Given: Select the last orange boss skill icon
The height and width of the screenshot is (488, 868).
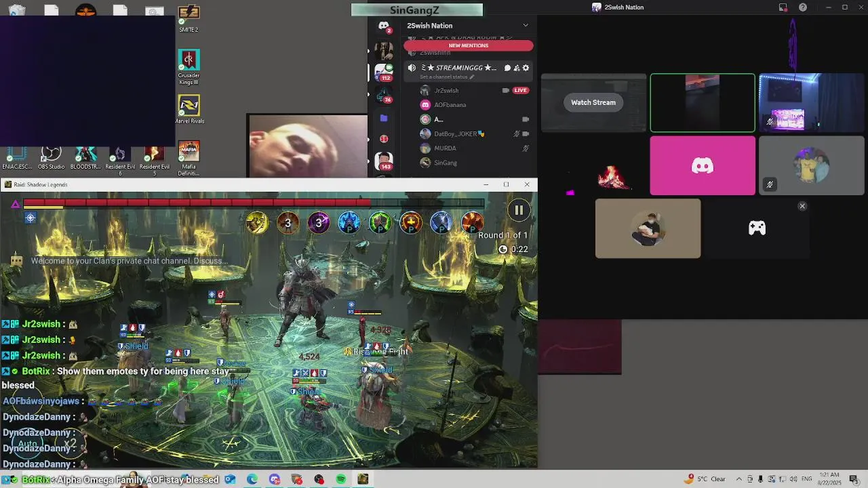Looking at the screenshot, I should click(472, 222).
